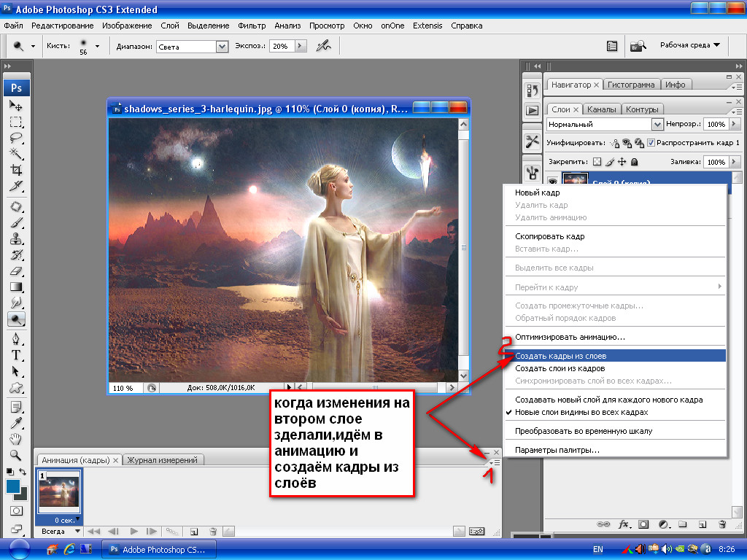This screenshot has width=747, height=560.
Task: Select the Eraser tool
Action: pos(16,271)
